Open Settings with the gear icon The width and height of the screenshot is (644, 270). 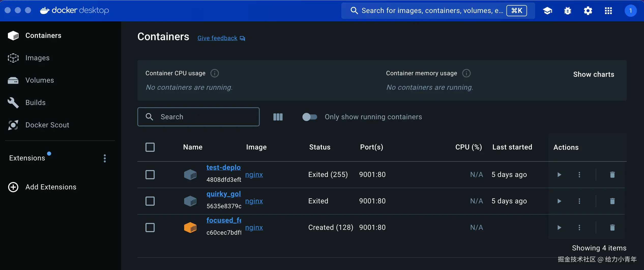588,11
